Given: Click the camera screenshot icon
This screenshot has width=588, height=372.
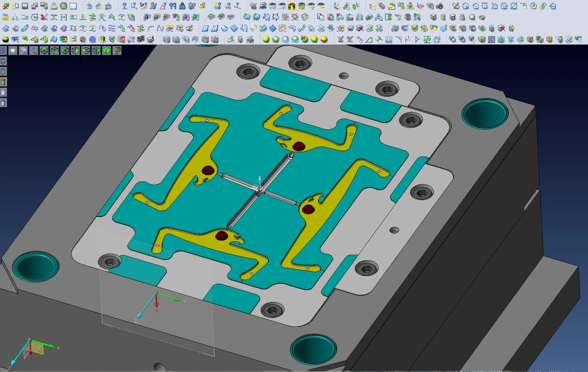Looking at the screenshot, I should pyautogui.click(x=440, y=6).
